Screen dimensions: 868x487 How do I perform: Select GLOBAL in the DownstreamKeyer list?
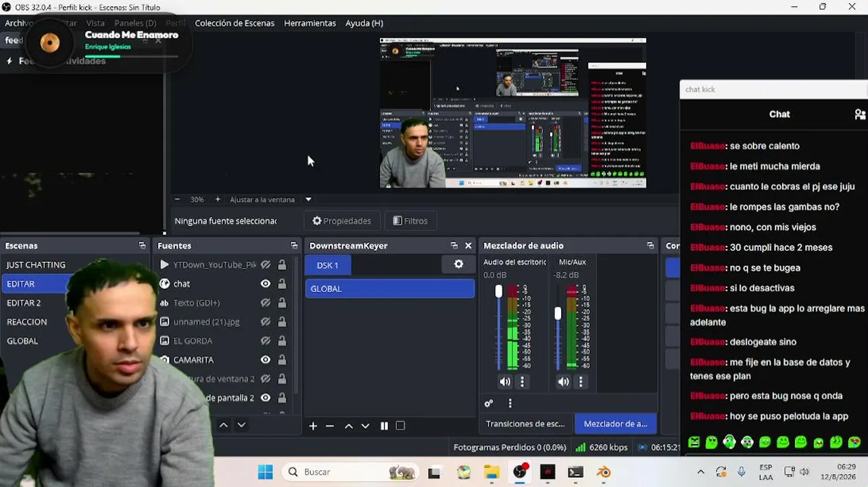390,289
